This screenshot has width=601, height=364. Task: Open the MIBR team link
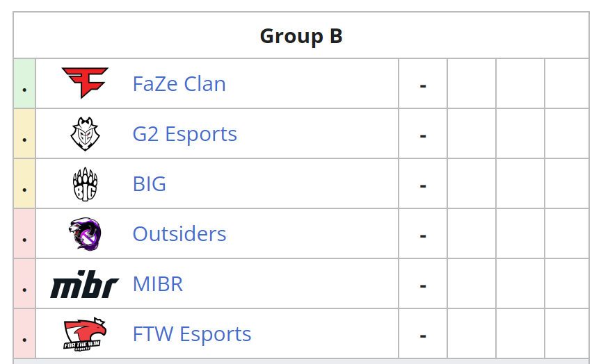pos(157,284)
